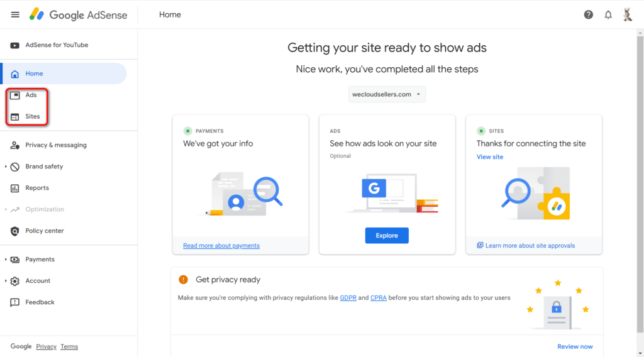Click the Payments money icon
Viewport: 644px width, 357px height.
pos(15,260)
